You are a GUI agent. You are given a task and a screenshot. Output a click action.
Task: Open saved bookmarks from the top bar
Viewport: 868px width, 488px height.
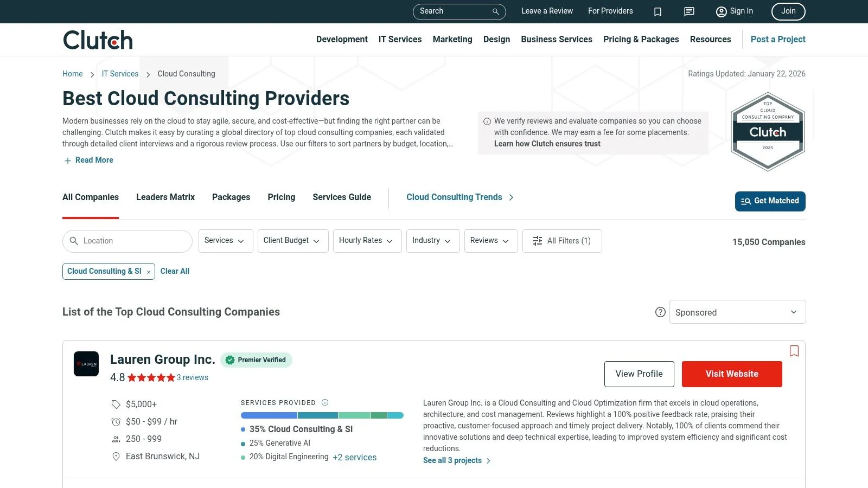tap(658, 11)
